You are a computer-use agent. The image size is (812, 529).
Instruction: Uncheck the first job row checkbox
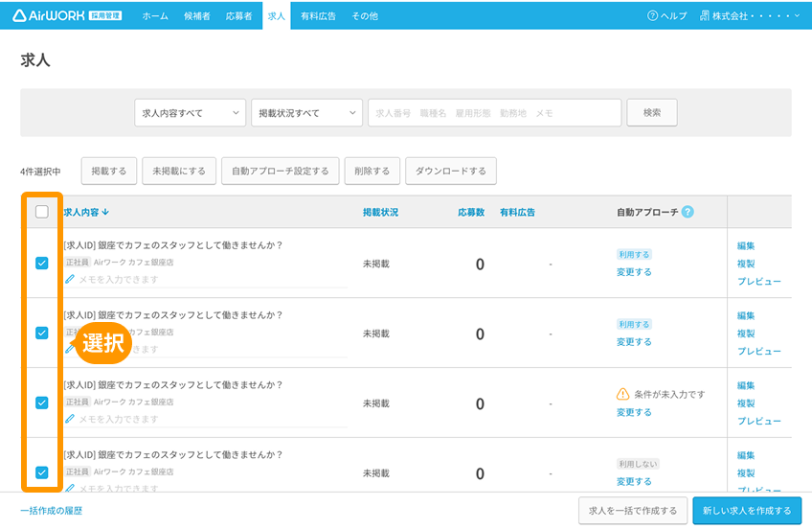tap(42, 264)
